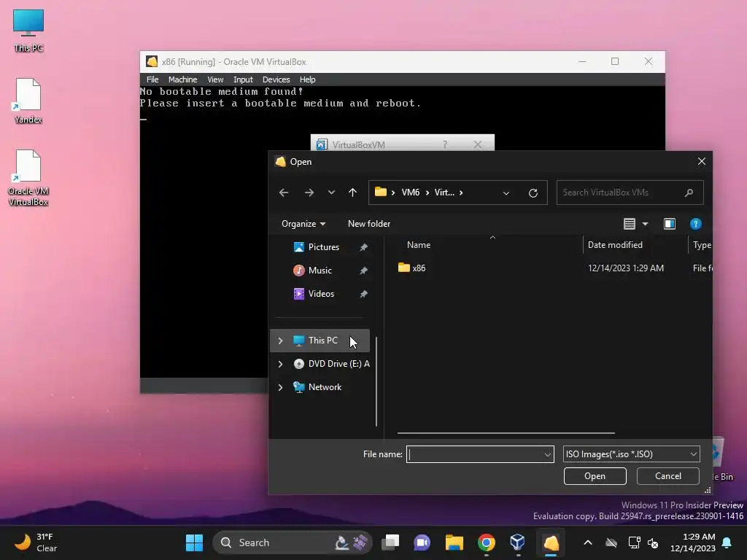
Task: Click Virt... in the address breadcrumb
Action: pyautogui.click(x=444, y=192)
